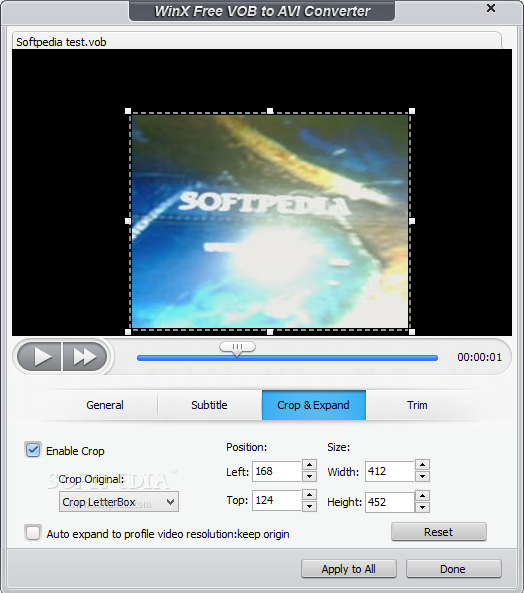Image resolution: width=524 pixels, height=593 pixels.
Task: Click the Height size input field
Action: pos(390,502)
